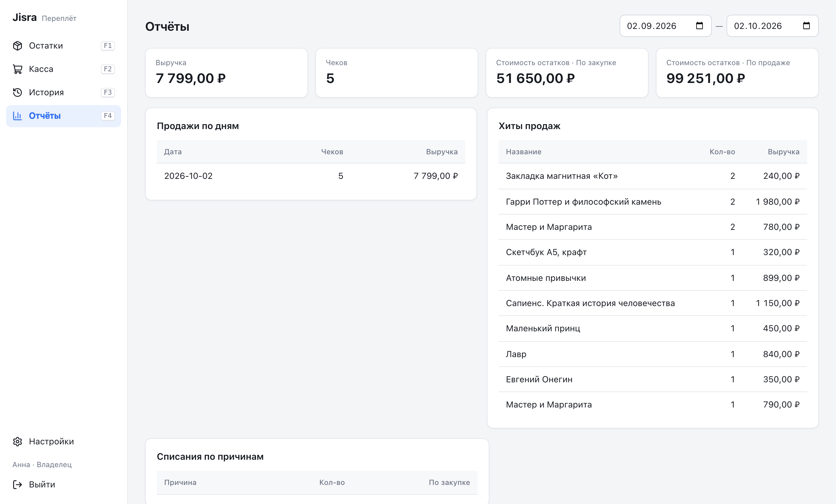Image resolution: width=836 pixels, height=504 pixels.
Task: Click the Название column header
Action: tap(523, 152)
